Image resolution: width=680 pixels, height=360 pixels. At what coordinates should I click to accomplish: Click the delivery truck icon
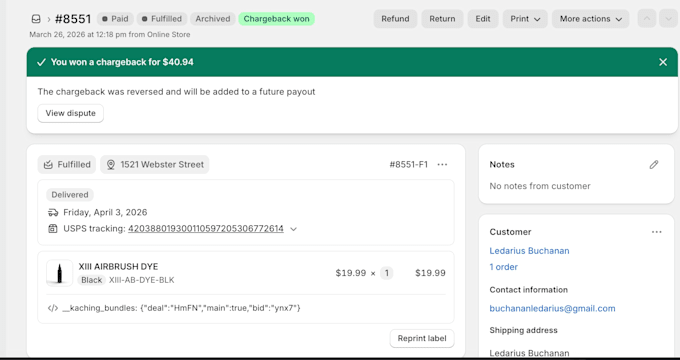tap(53, 213)
